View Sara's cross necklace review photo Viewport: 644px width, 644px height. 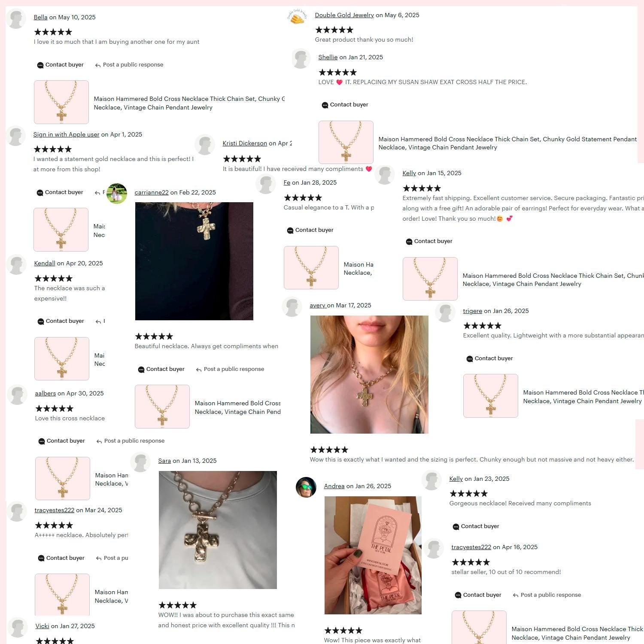[x=218, y=530]
